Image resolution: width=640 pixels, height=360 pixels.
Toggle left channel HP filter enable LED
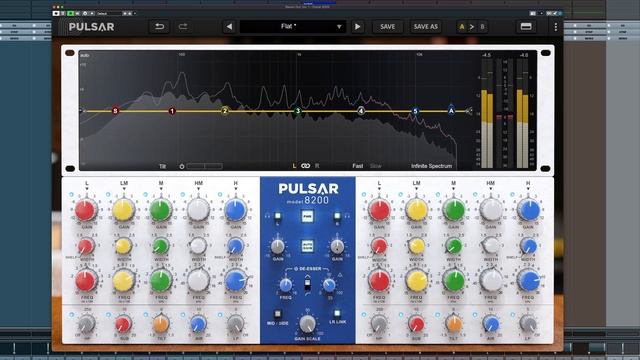(x=71, y=315)
